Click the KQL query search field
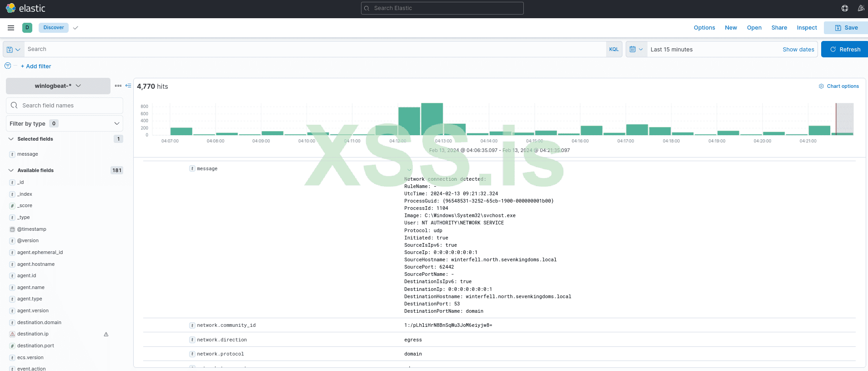Viewport: 868px width, 371px height. [315, 49]
